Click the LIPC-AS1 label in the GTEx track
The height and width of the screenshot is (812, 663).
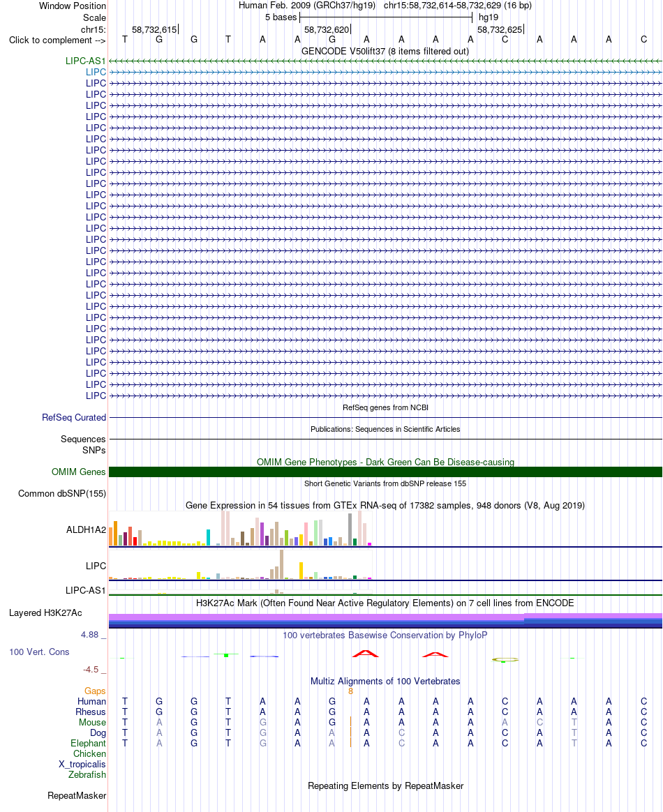(85, 590)
